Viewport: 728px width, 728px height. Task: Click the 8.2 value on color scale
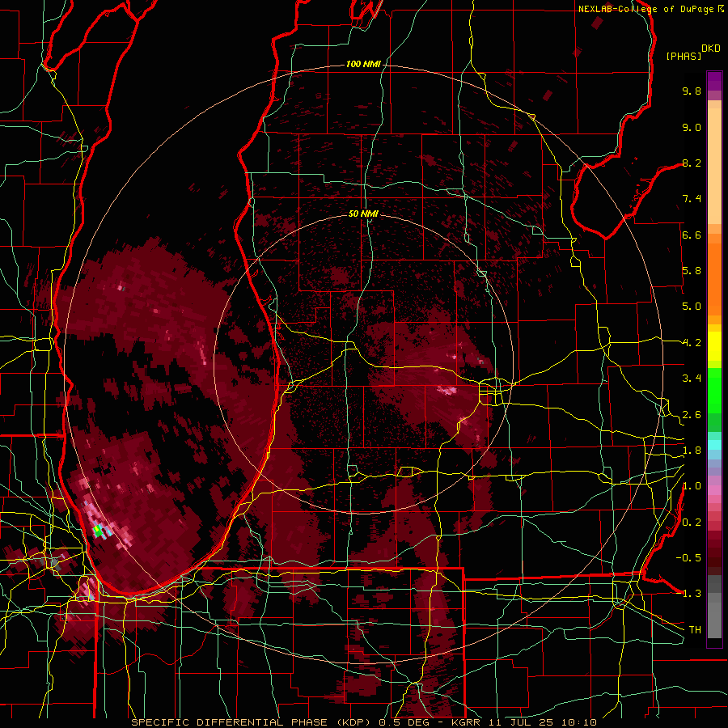click(692, 163)
